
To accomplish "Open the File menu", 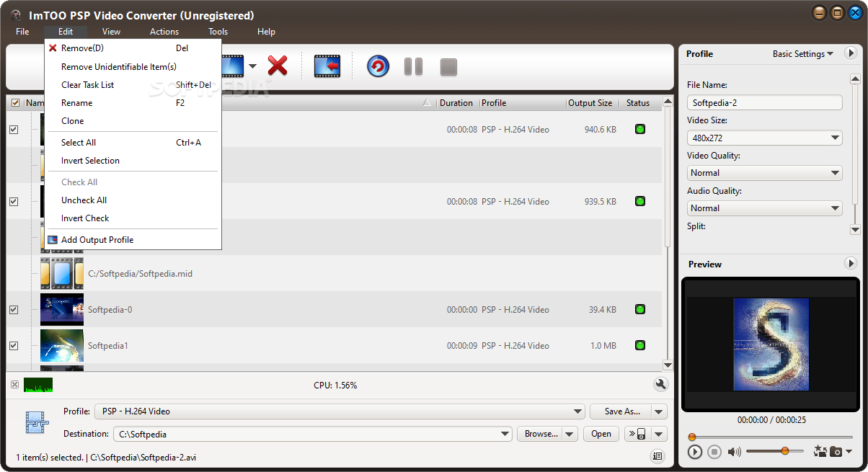I will pyautogui.click(x=22, y=32).
